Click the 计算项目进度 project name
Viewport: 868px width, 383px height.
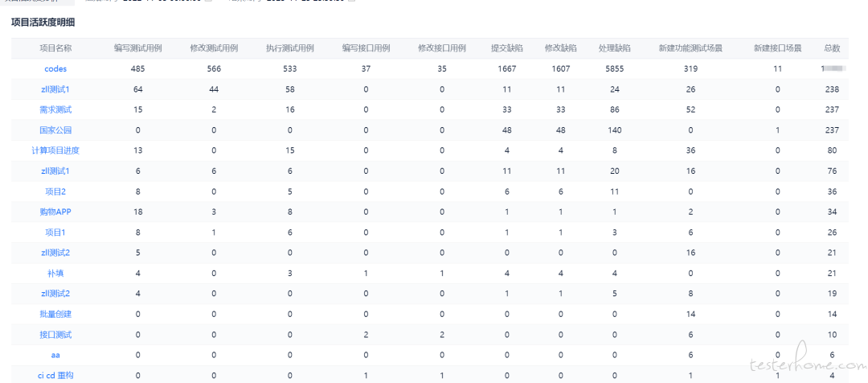click(55, 150)
